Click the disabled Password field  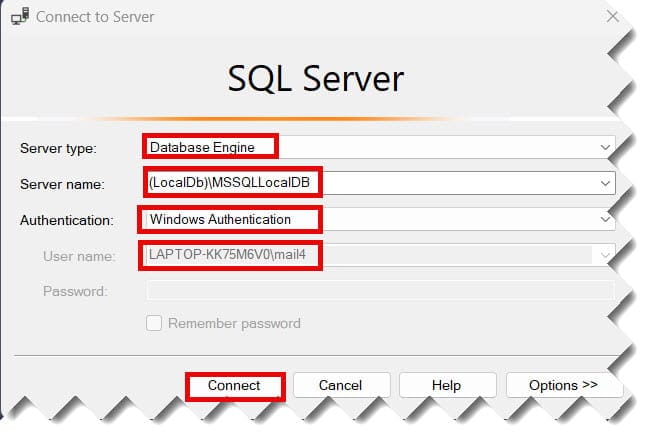[x=380, y=290]
